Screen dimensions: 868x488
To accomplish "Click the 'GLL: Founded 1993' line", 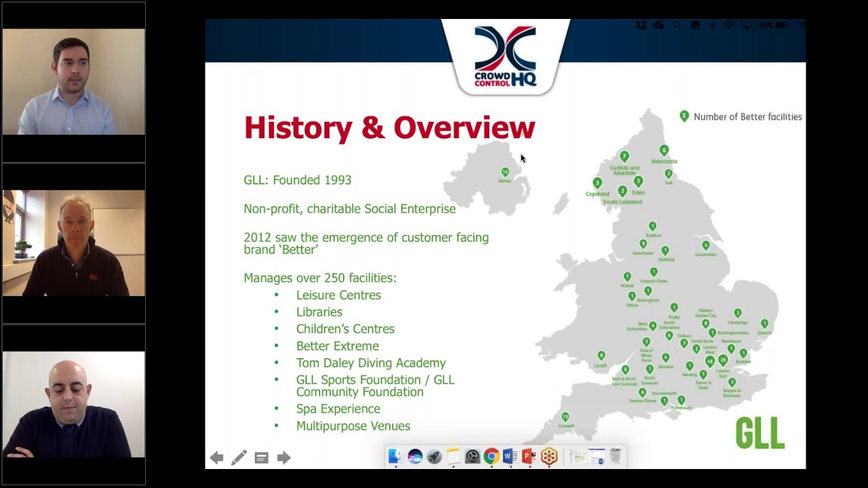I will click(x=297, y=180).
